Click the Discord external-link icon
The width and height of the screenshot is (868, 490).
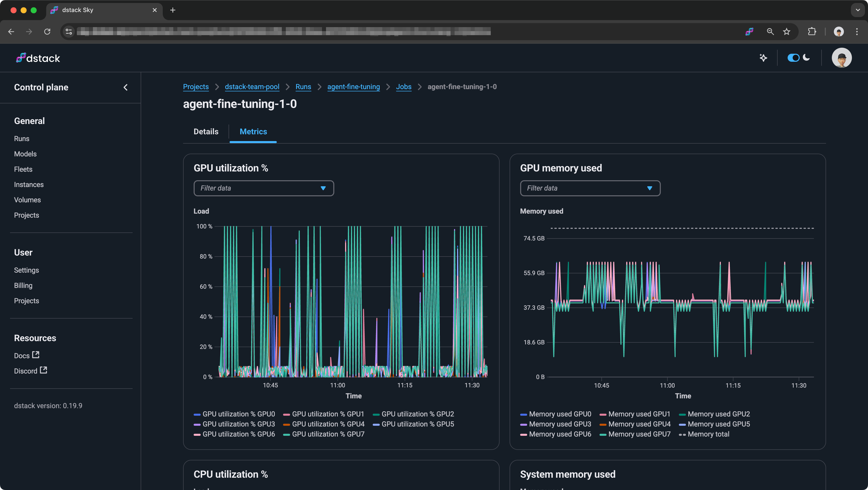point(43,370)
